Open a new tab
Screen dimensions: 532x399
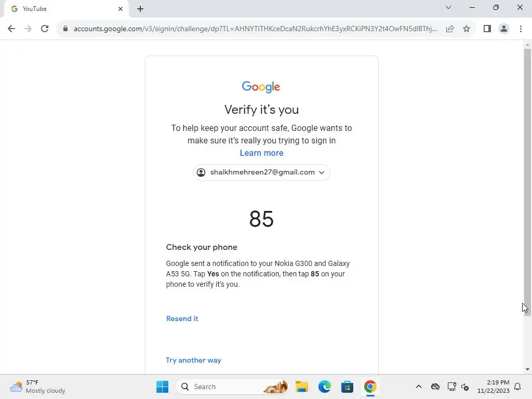point(140,9)
